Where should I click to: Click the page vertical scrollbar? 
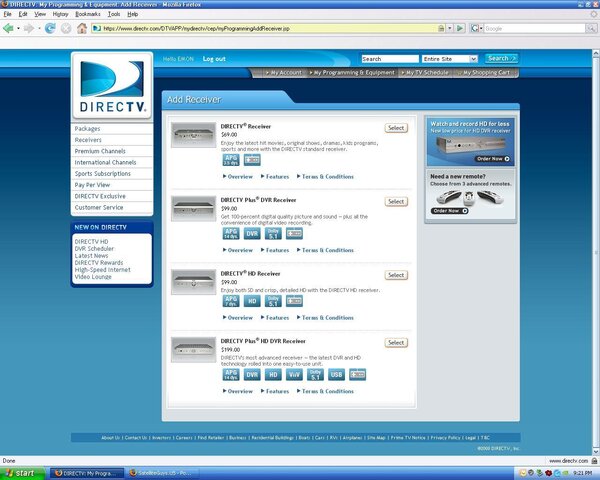(x=596, y=252)
